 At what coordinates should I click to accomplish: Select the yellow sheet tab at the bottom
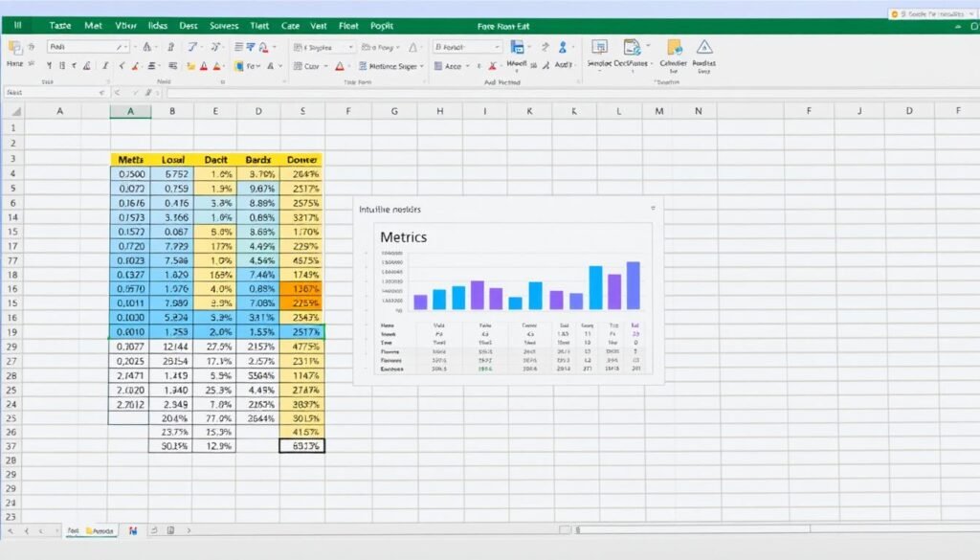coord(100,529)
